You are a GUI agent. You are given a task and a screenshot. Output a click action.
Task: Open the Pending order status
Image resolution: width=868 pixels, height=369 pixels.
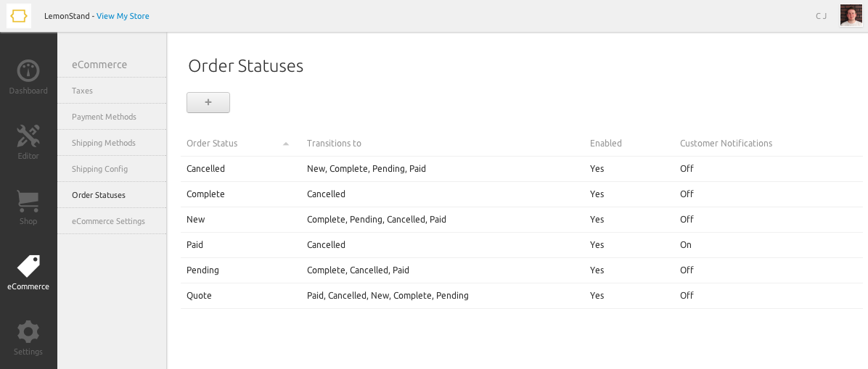[202, 270]
